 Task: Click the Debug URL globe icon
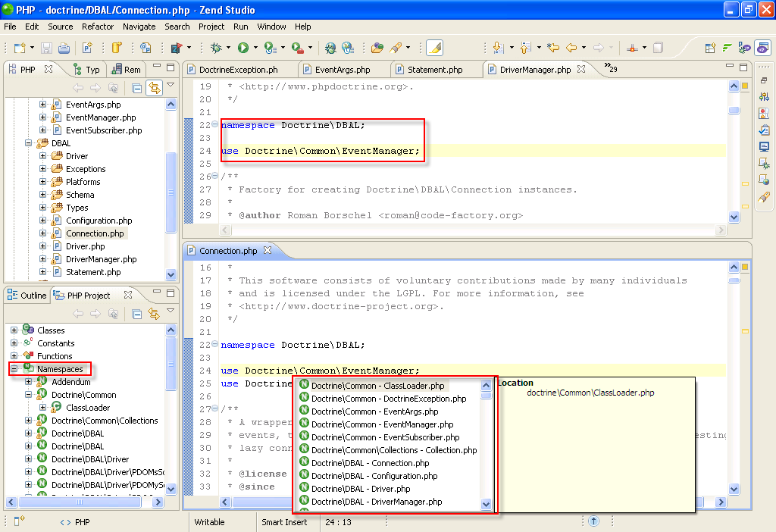point(330,48)
